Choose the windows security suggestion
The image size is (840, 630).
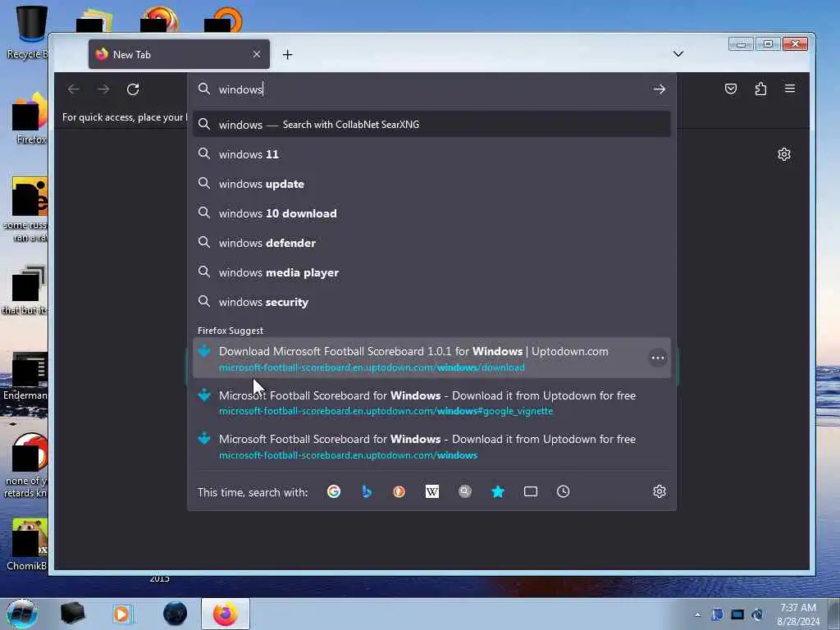(431, 302)
